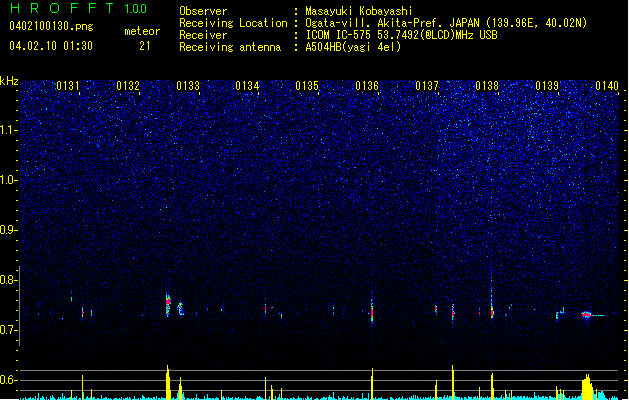Click the Observer label
This screenshot has width=629, height=400.
tap(203, 11)
